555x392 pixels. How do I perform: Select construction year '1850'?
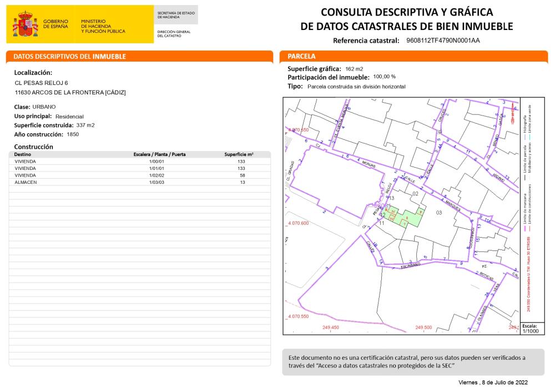tap(73, 134)
